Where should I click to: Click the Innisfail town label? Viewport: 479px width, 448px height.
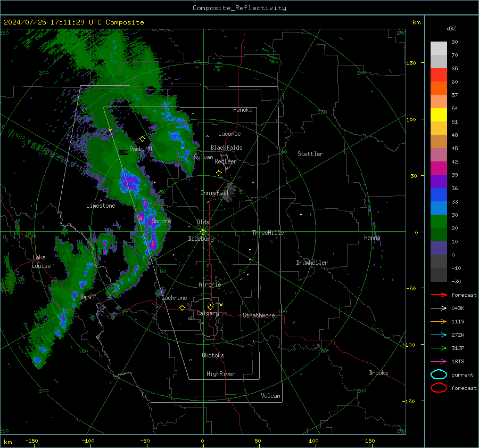(x=214, y=193)
